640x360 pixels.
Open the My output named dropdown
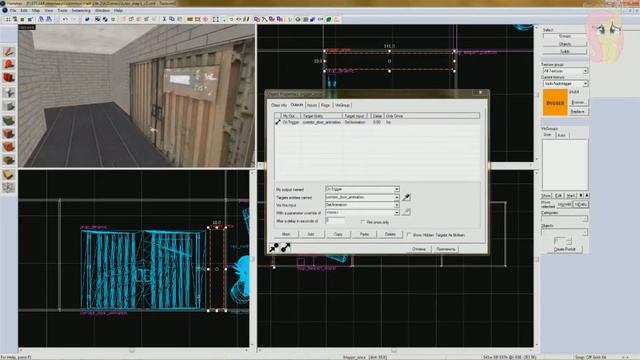362,189
